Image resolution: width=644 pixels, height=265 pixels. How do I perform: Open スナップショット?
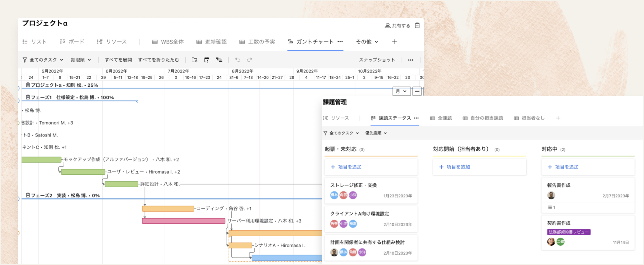point(377,60)
